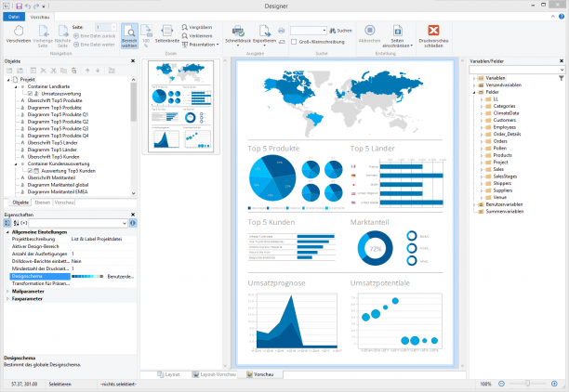Click the Seiten einschränken icon
Viewport: 569px width, 392px height.
397,31
